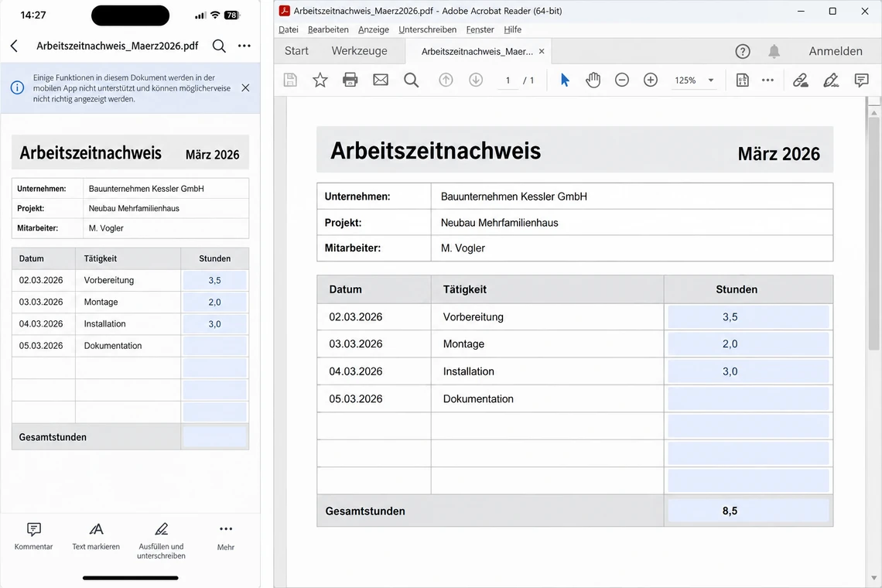
Task: Switch to the Start tab
Action: 296,51
